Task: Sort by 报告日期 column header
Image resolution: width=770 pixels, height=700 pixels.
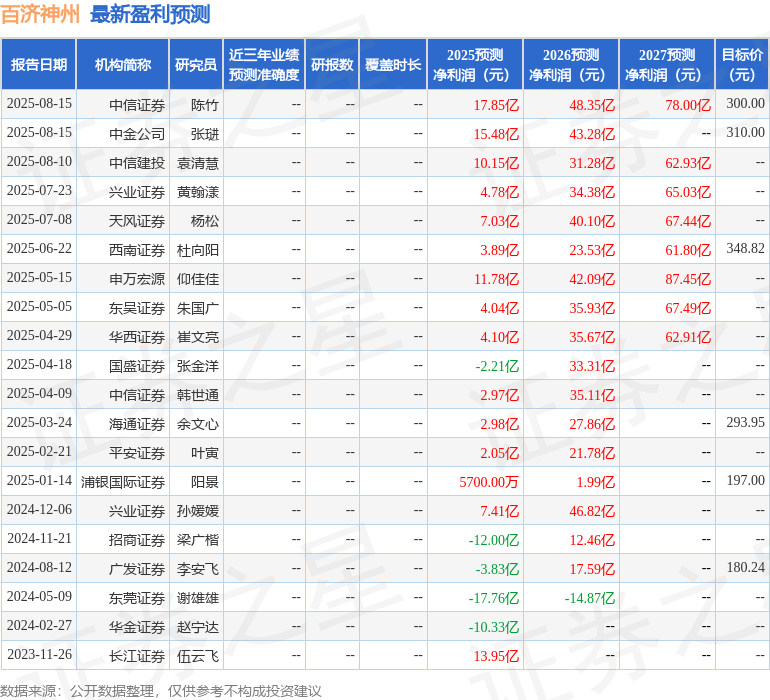Action: [39, 65]
